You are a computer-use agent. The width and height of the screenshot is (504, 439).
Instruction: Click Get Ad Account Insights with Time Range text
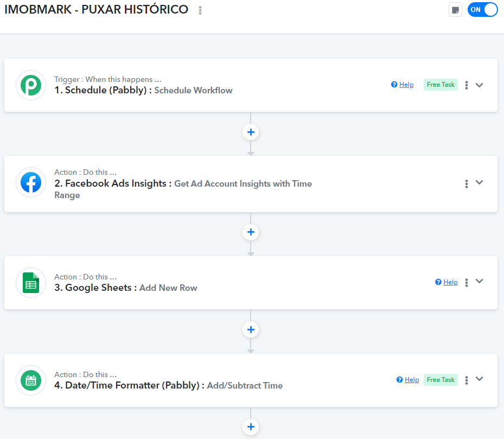(x=183, y=189)
